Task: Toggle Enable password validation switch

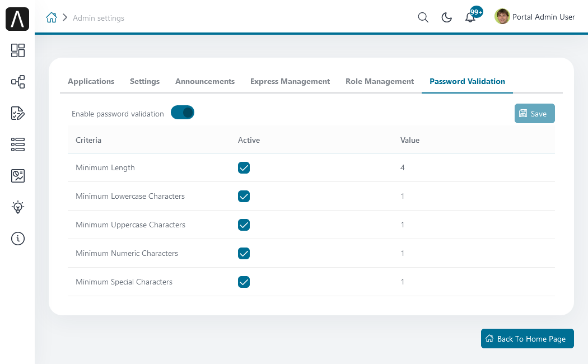Action: [x=182, y=113]
